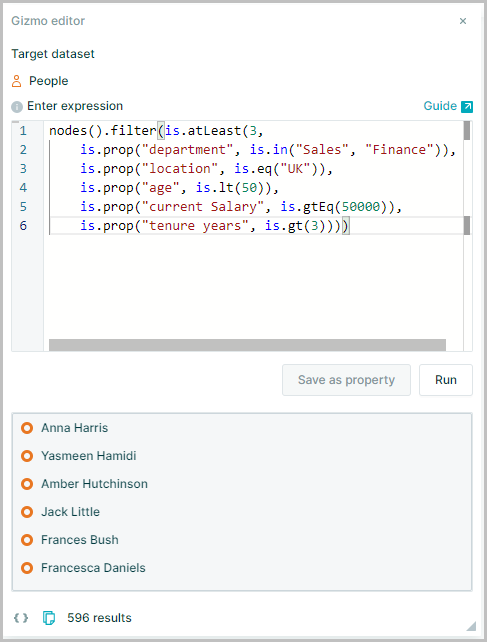Click the orange node icon for Jack Little
Image resolution: width=487 pixels, height=642 pixels.
point(27,512)
